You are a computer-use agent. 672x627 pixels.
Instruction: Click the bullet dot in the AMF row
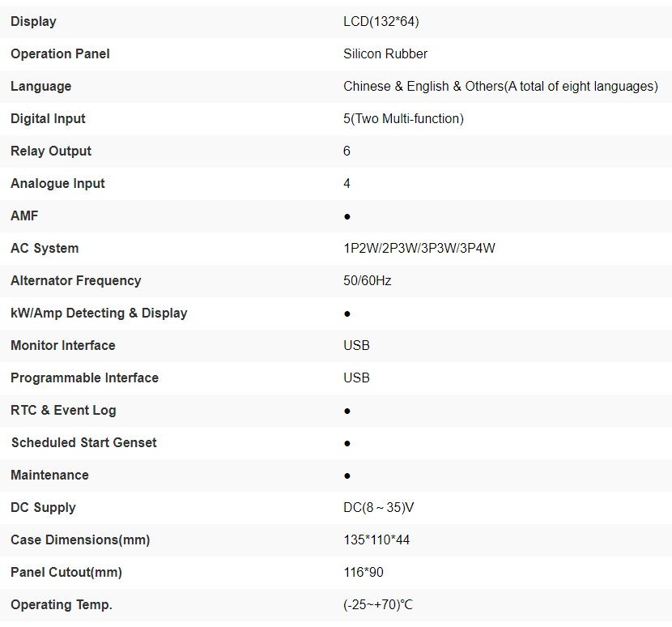point(347,216)
